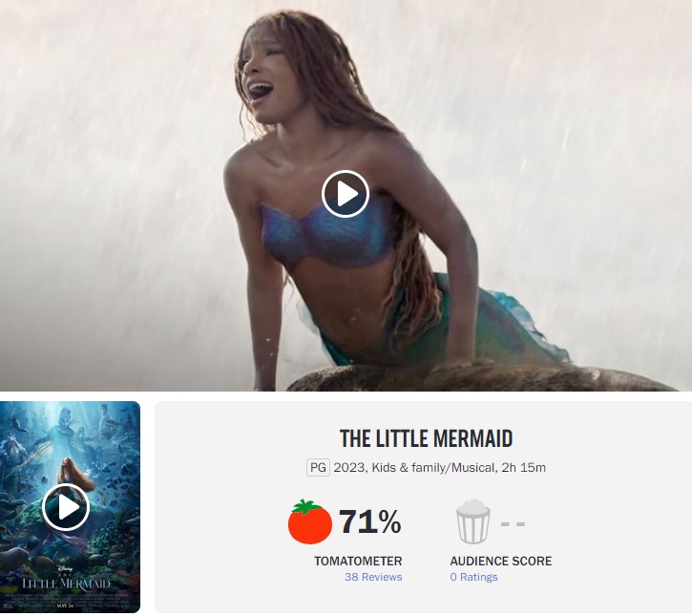Open the 0 Ratings link
Viewport: 692px width, 616px height.
(x=473, y=577)
